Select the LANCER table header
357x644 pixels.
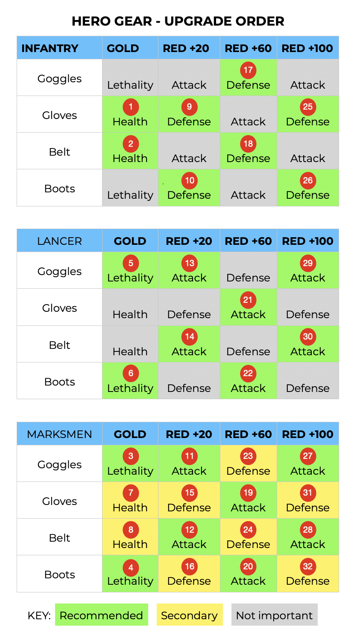click(59, 241)
